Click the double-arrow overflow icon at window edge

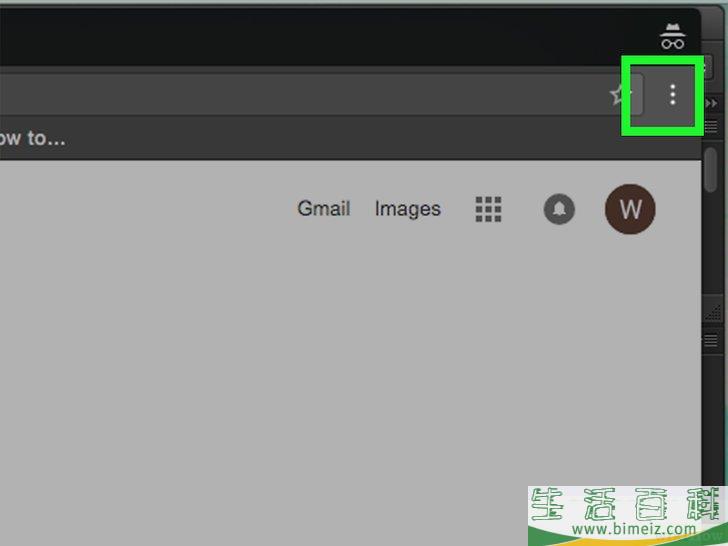click(711, 103)
